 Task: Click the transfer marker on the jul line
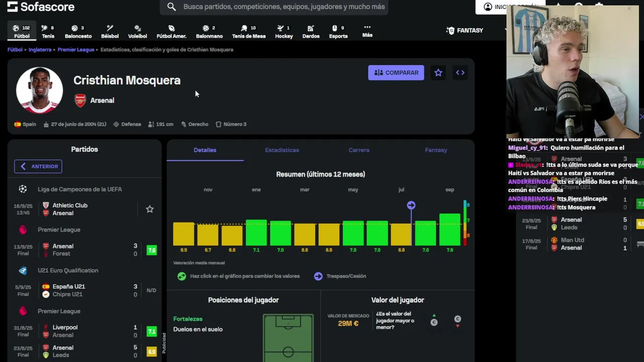click(x=411, y=205)
